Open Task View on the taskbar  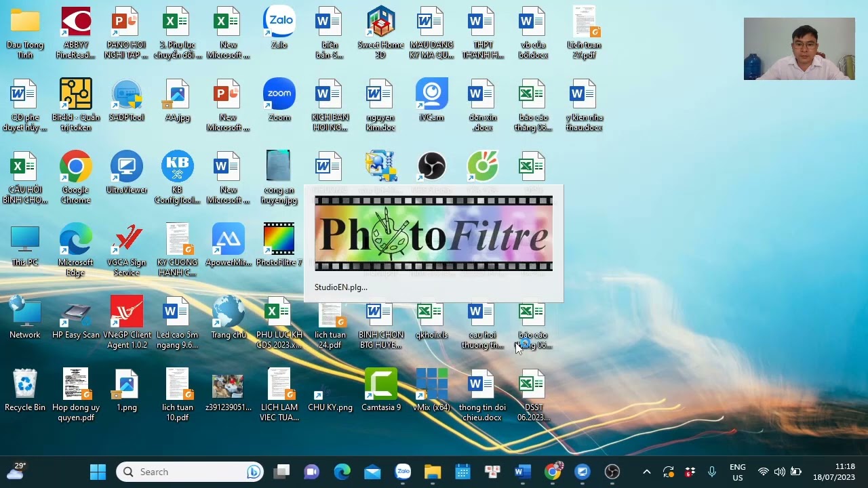[x=281, y=472]
